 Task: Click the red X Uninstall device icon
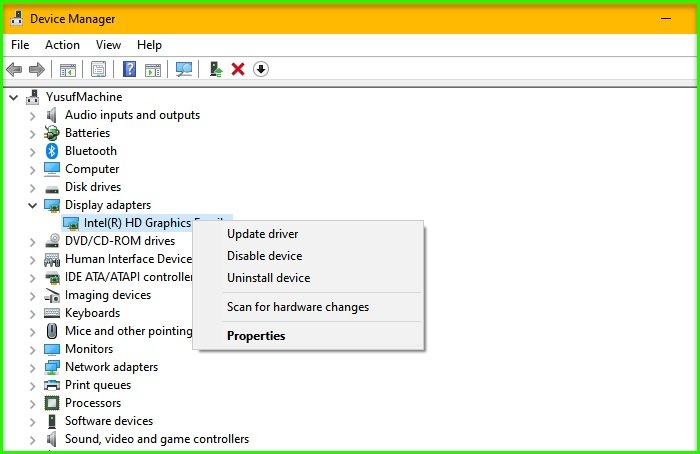pyautogui.click(x=238, y=69)
